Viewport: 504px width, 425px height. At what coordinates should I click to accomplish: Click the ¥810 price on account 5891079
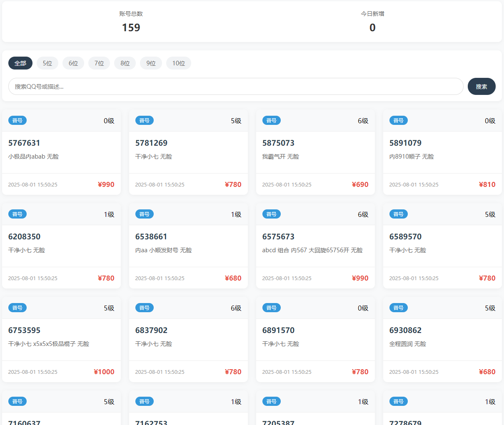487,184
